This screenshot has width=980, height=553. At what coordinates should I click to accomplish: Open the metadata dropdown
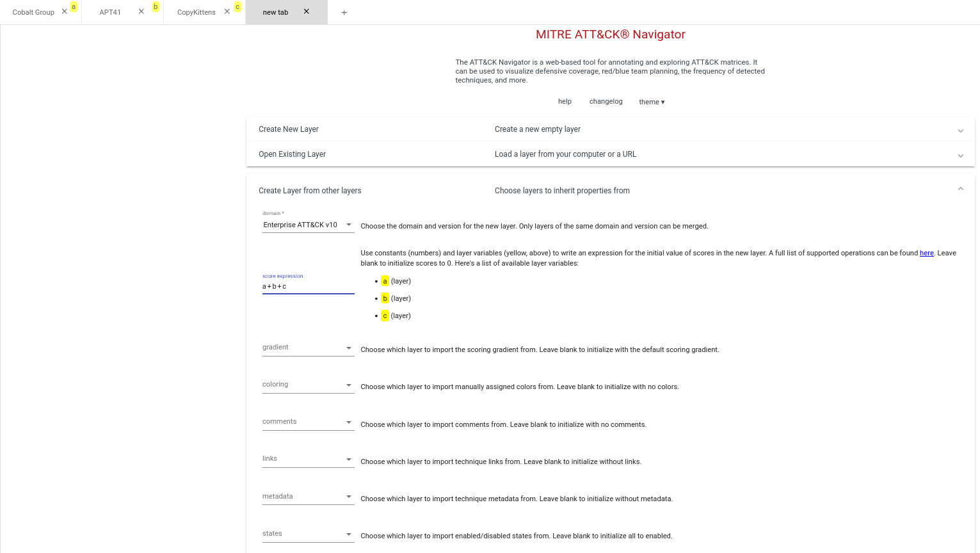pos(308,497)
